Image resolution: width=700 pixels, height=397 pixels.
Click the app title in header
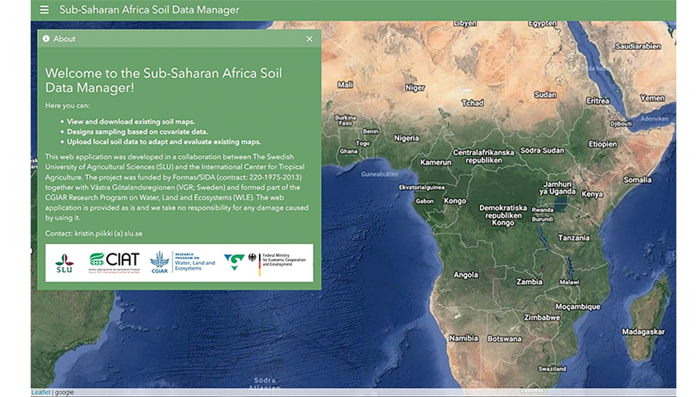click(149, 10)
